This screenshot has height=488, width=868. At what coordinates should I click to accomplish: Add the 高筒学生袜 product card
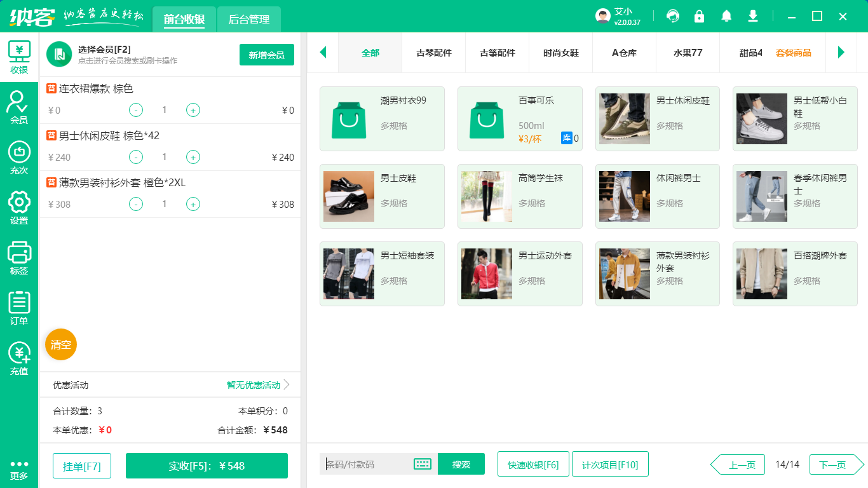click(x=520, y=196)
